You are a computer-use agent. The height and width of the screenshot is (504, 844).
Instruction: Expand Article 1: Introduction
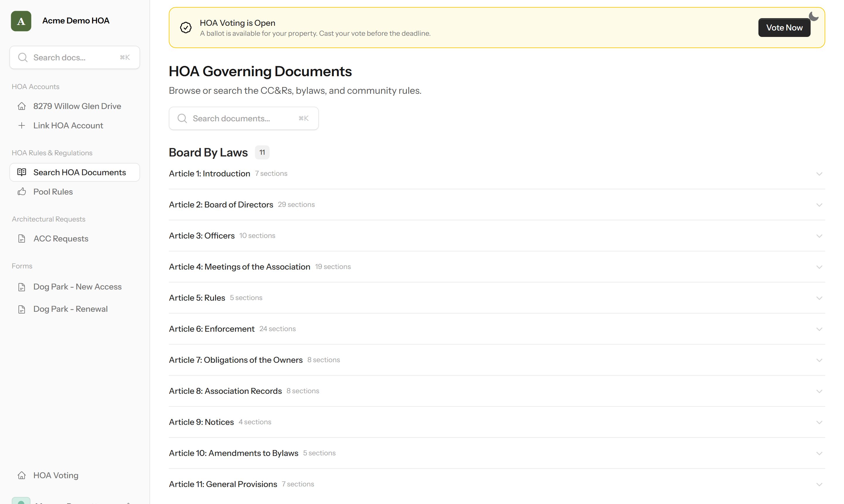[x=497, y=173]
